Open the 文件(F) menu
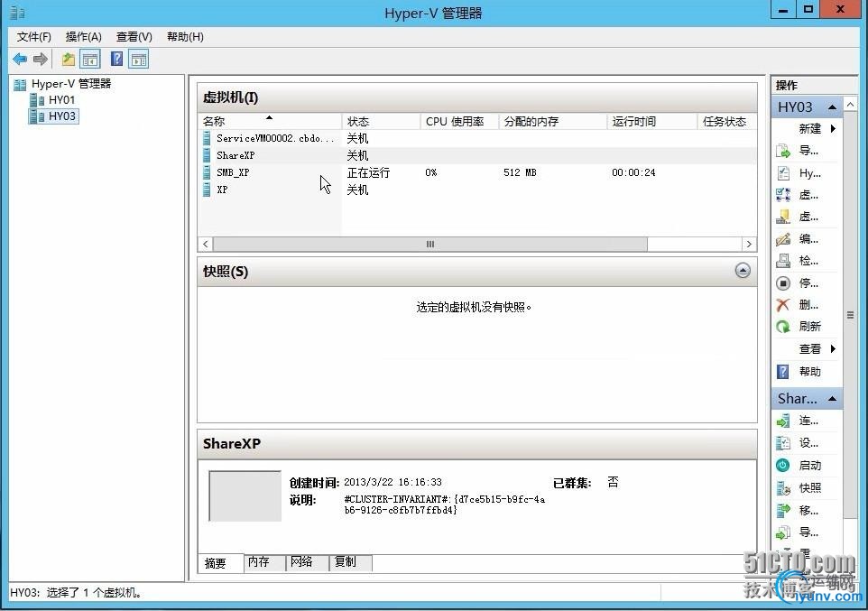868x611 pixels. 33,37
